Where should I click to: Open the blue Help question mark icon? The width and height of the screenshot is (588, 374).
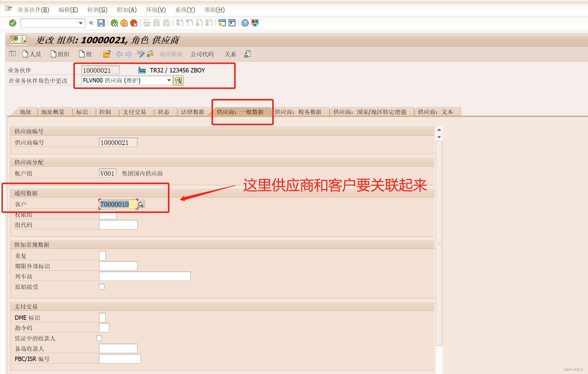click(245, 23)
